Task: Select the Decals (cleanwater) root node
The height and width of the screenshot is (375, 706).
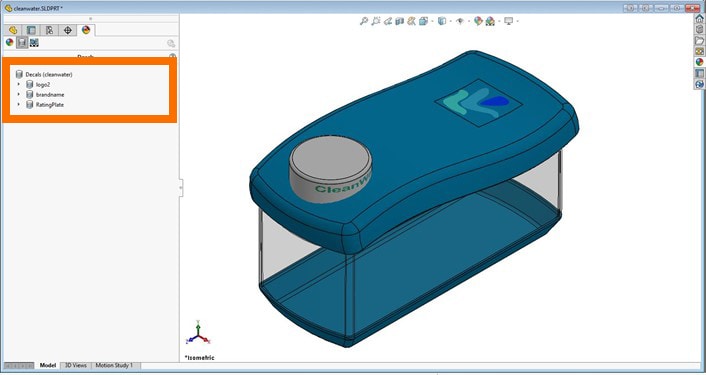Action: pyautogui.click(x=44, y=74)
